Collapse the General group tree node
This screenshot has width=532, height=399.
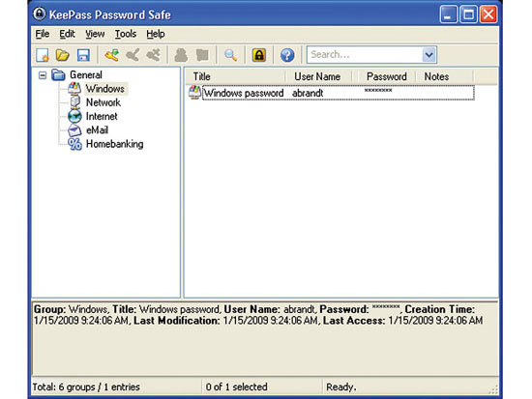pyautogui.click(x=43, y=75)
